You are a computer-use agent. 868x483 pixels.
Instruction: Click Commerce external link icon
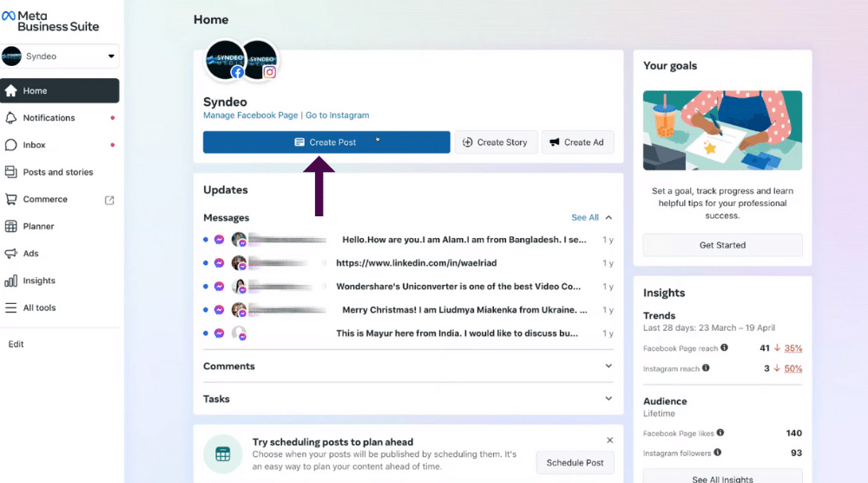point(109,200)
